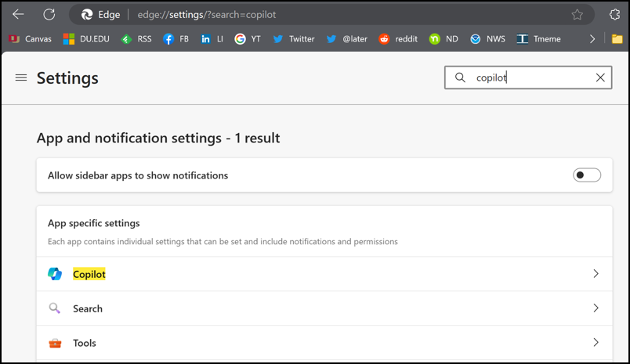Screen dimensions: 630x364
Task: Open Canvas bookmark
Action: pos(30,39)
